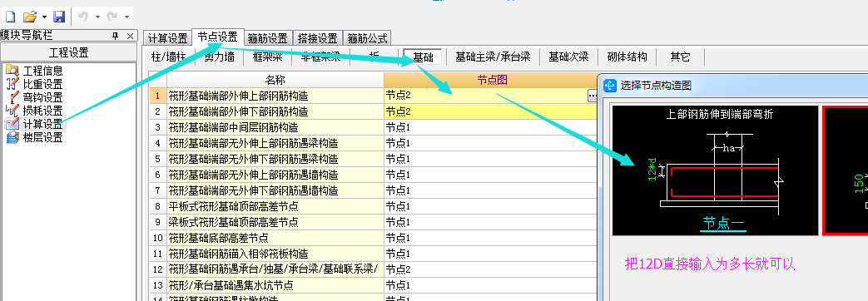Click the 工程信息 icon
The image size is (868, 301).
pyautogui.click(x=12, y=71)
